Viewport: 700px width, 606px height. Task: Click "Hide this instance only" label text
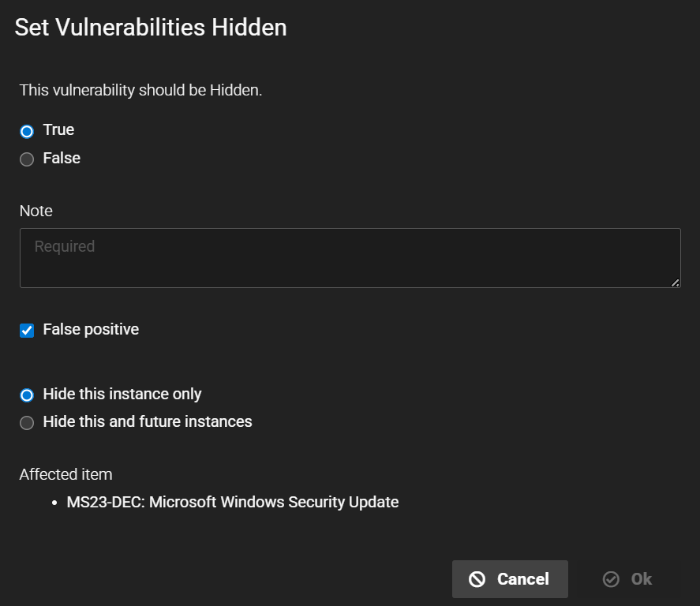coord(122,394)
